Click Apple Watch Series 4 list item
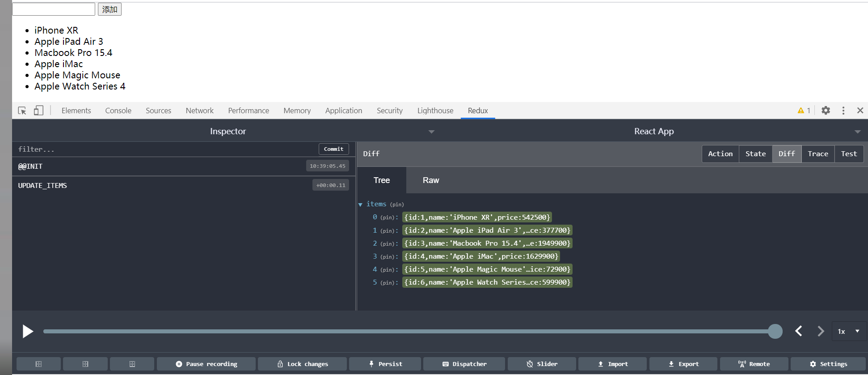868x375 pixels. point(80,86)
